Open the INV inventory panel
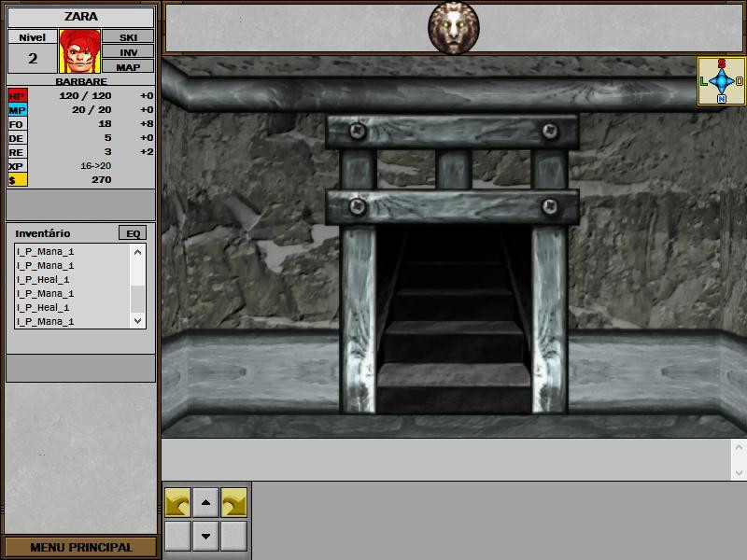The height and width of the screenshot is (560, 747). (128, 51)
